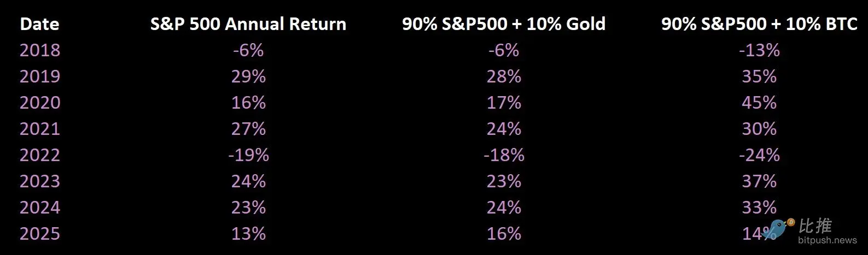Click the 90% S&P500 + 10% BTC header
This screenshot has height=255, width=868.
[x=759, y=24]
